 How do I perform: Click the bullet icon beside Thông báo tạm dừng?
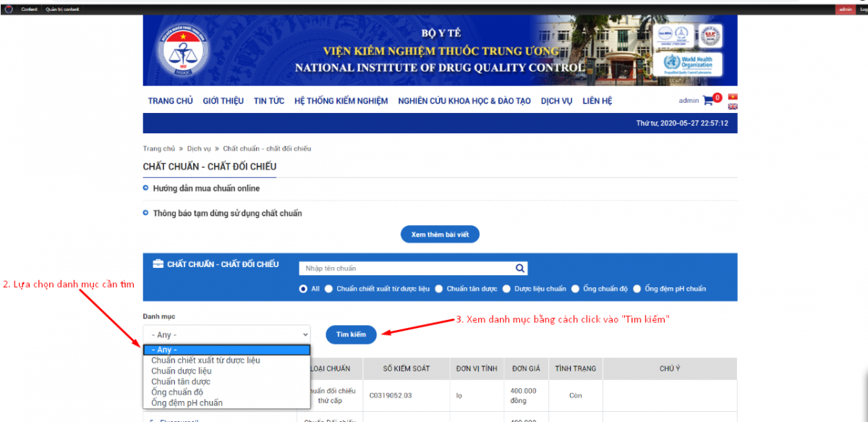[146, 214]
